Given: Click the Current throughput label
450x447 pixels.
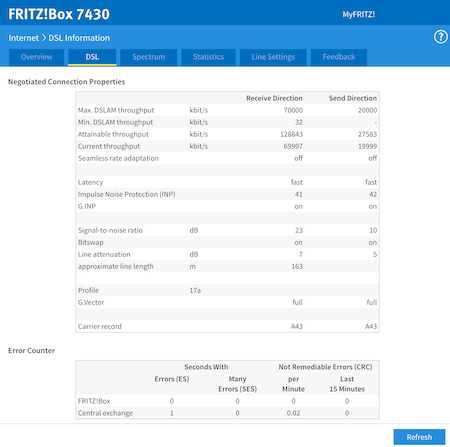Looking at the screenshot, I should pos(109,146).
